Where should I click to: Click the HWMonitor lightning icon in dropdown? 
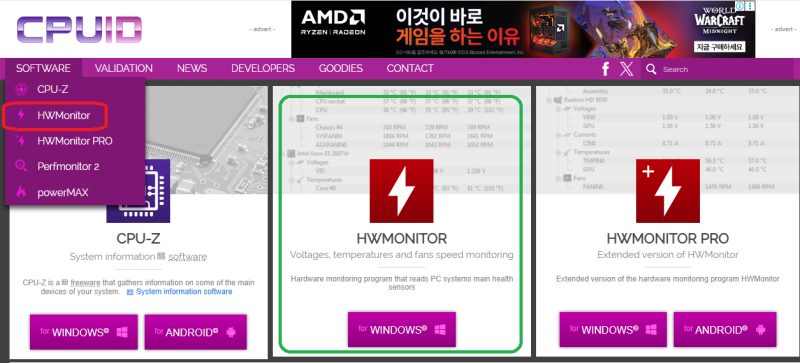pos(21,115)
